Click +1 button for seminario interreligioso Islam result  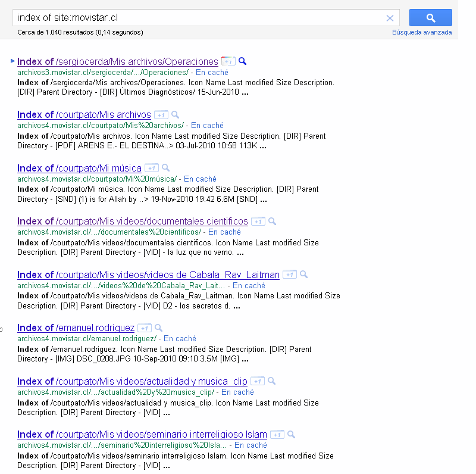pos(277,435)
